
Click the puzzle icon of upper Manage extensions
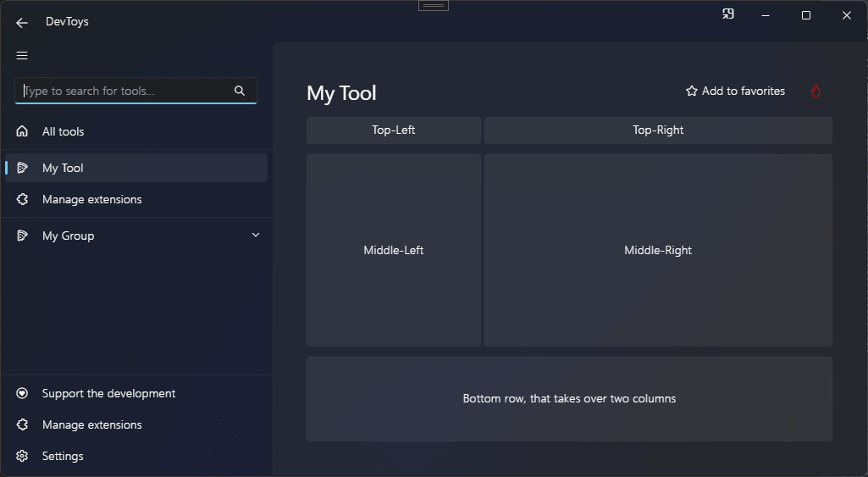pos(22,199)
